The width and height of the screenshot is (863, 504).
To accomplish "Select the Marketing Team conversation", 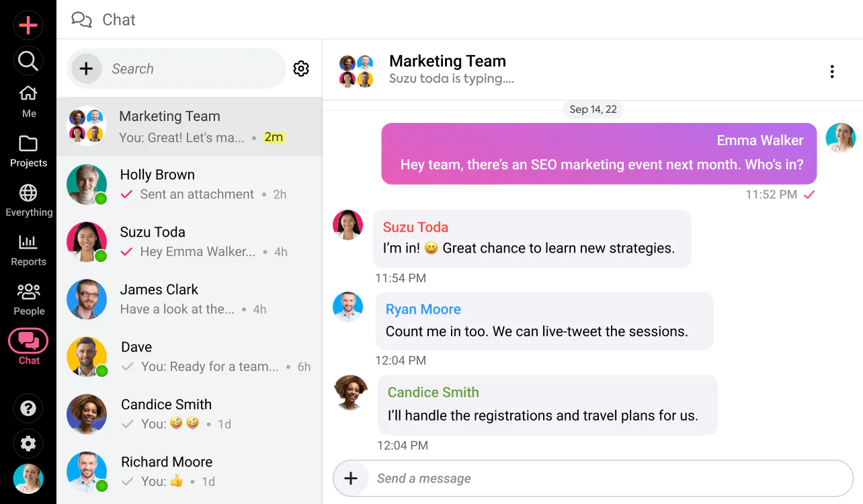I will [x=190, y=126].
